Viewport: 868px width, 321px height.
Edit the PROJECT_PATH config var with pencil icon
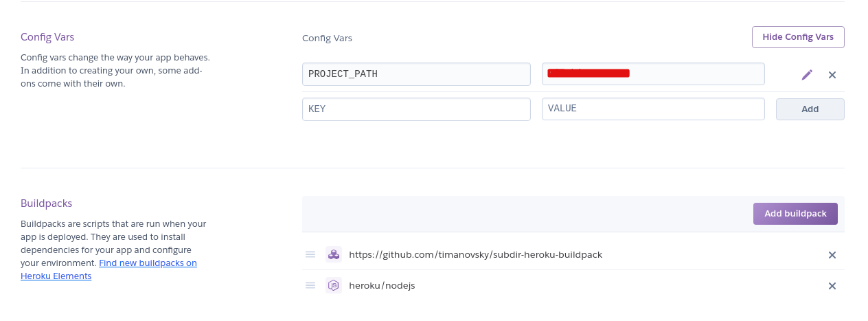(x=807, y=74)
